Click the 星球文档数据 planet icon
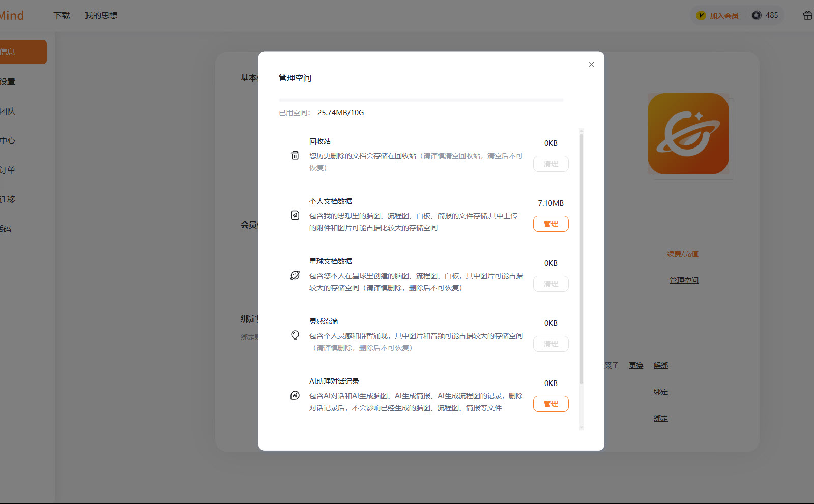The image size is (814, 504). (x=295, y=275)
